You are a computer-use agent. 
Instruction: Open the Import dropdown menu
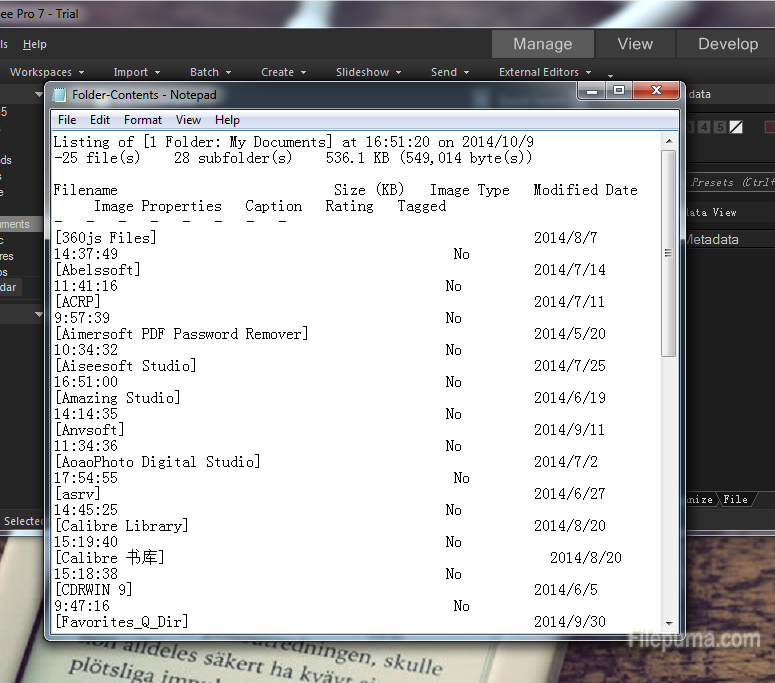click(136, 72)
